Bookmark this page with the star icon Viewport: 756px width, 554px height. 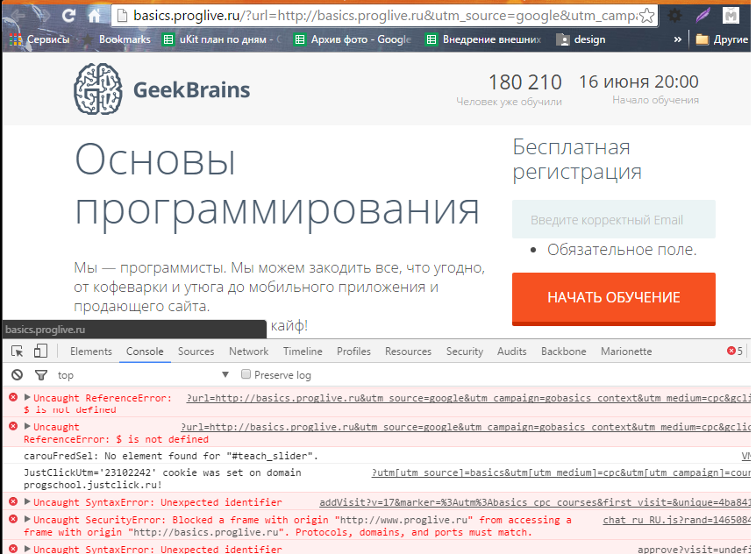tap(646, 16)
